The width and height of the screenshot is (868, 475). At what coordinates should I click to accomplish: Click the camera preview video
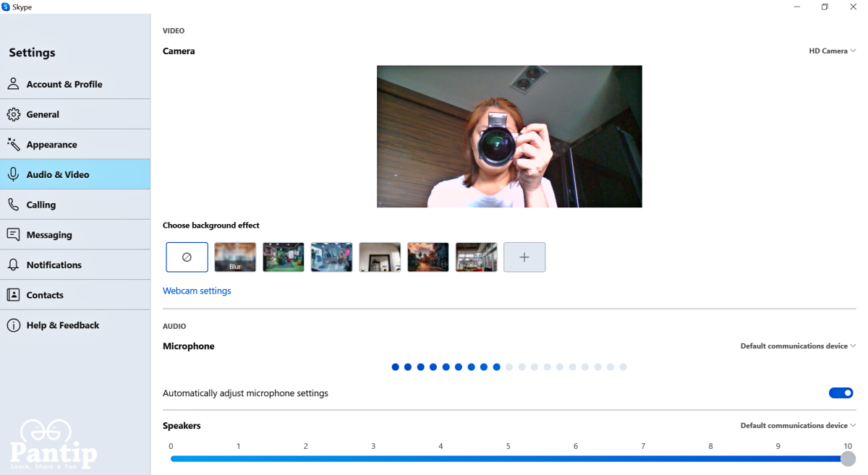pyautogui.click(x=509, y=137)
